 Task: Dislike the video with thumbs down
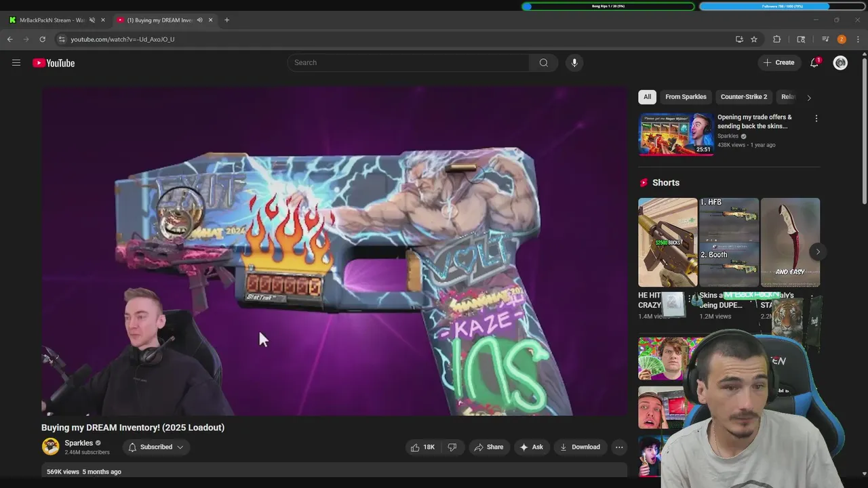point(452,447)
